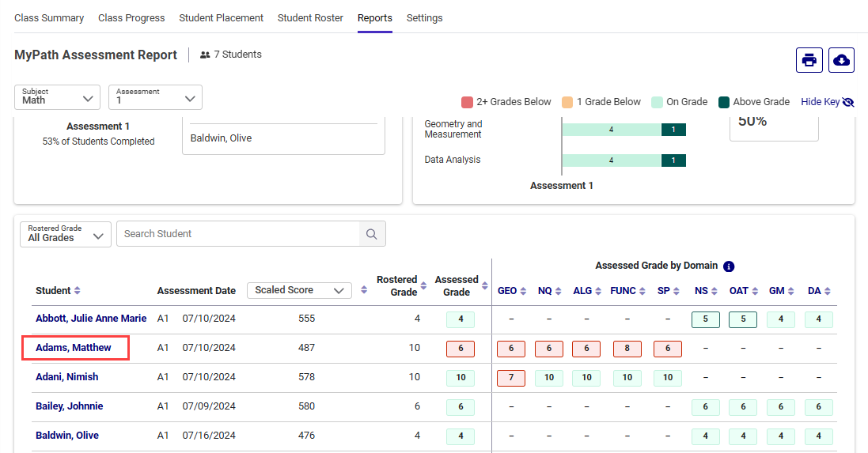Toggle Hide Key visibility
Screen dimensions: 868x453
[x=828, y=102]
